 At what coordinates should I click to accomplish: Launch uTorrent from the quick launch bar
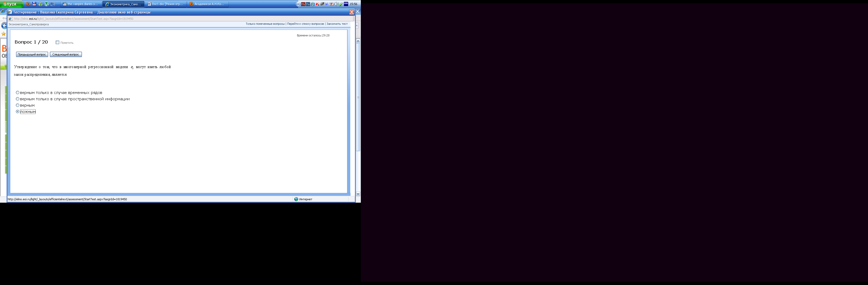[46, 4]
